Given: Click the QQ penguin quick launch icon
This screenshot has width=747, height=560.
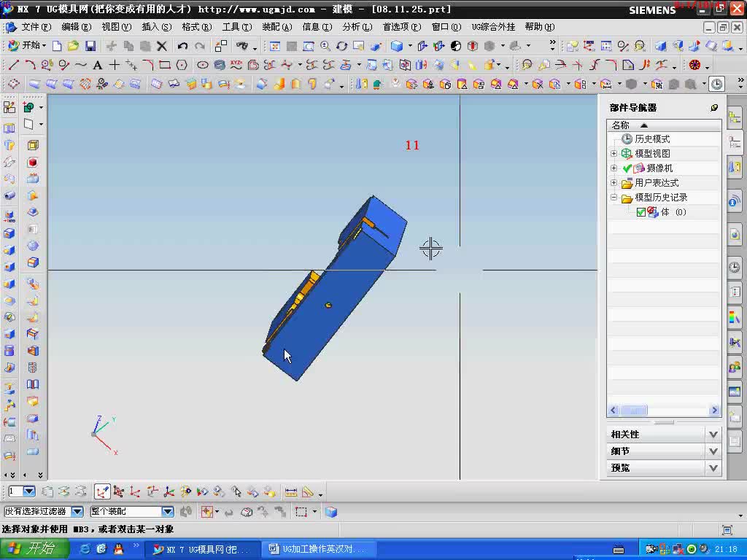Looking at the screenshot, I should coord(117,549).
